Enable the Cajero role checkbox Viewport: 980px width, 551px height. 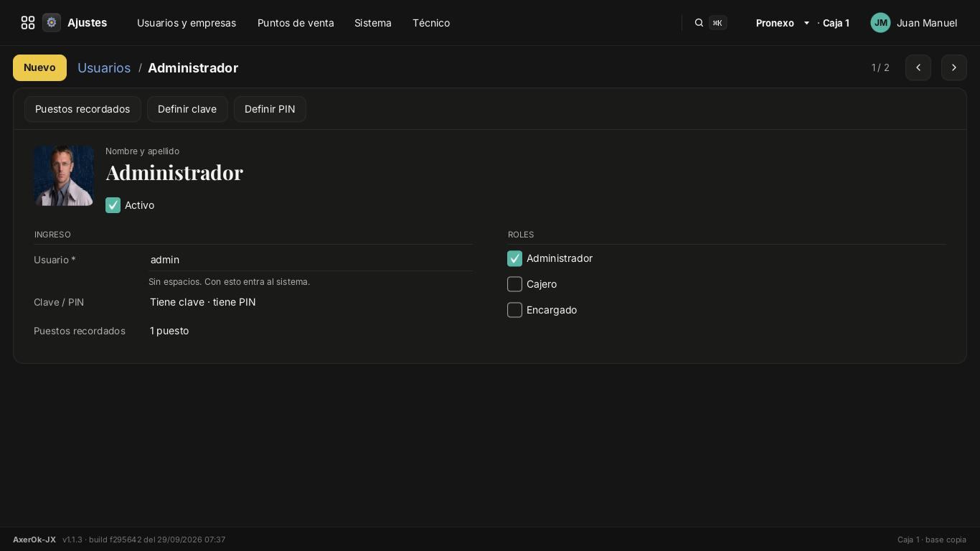coord(514,284)
